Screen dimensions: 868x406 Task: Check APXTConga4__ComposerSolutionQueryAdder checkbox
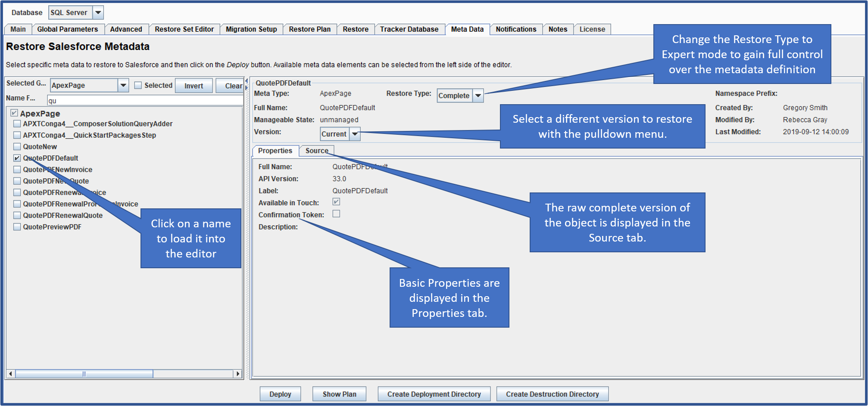(x=17, y=124)
